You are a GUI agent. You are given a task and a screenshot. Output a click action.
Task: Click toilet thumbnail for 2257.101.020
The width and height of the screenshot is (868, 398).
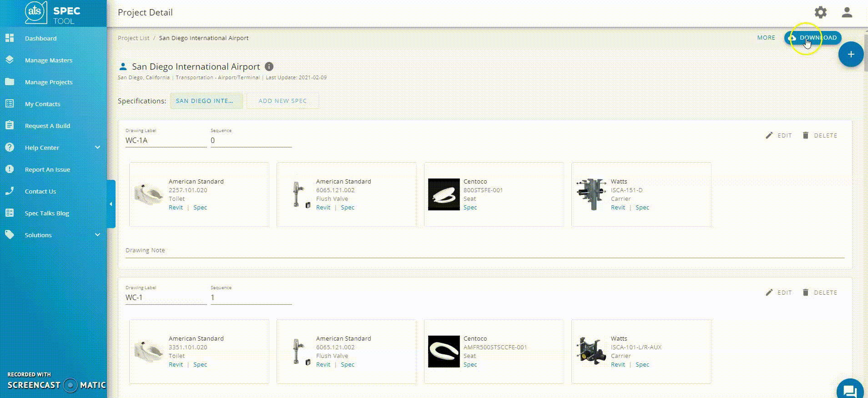pyautogui.click(x=149, y=194)
